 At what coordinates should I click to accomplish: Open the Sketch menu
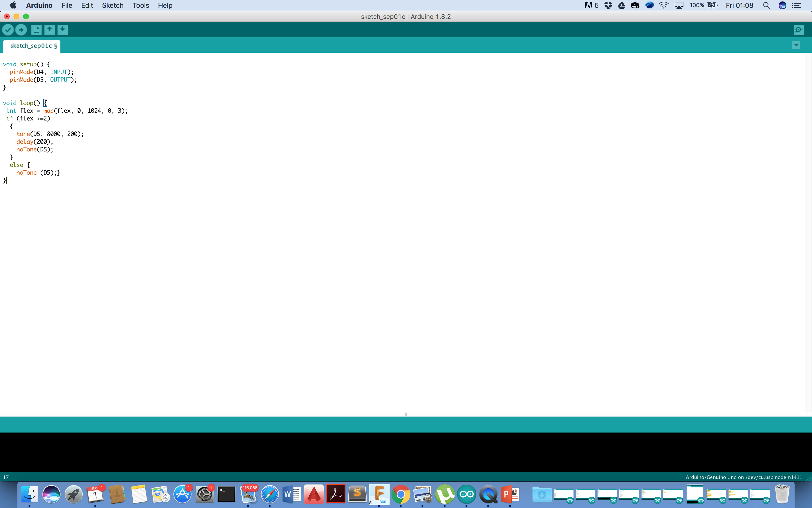coord(113,5)
